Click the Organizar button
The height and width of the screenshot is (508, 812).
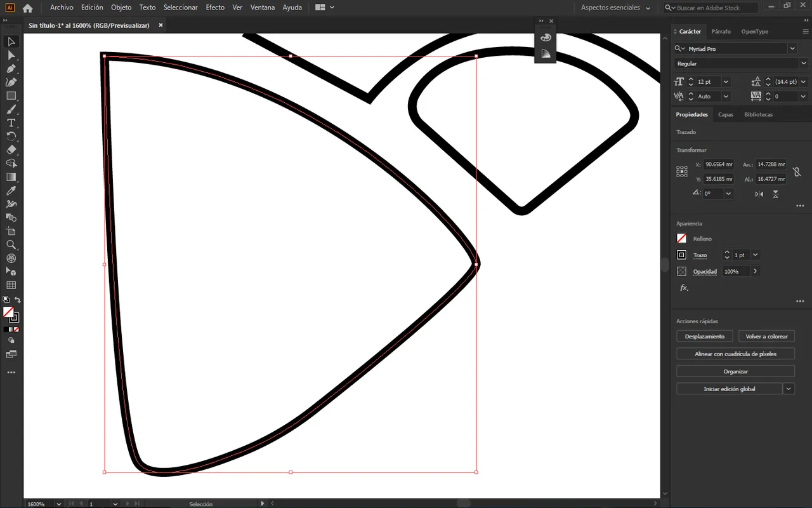(x=736, y=371)
